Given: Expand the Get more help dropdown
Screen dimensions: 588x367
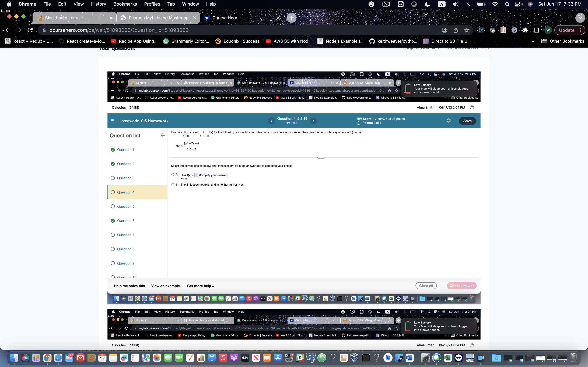Looking at the screenshot, I should [200, 286].
